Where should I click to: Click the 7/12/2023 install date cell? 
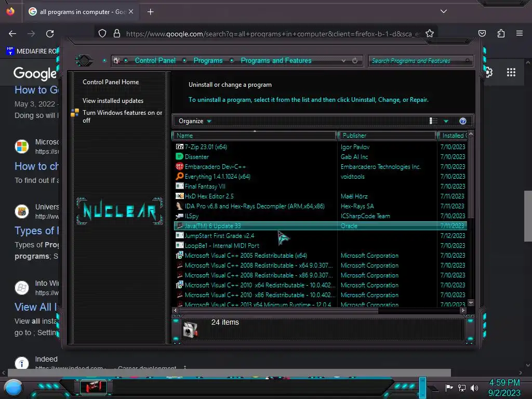pos(453,235)
